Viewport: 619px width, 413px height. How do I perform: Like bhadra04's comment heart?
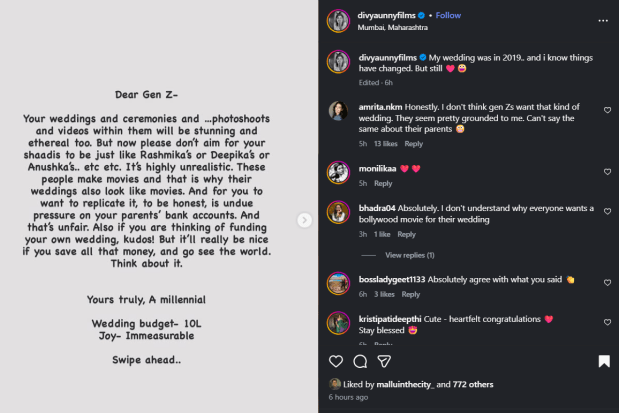(x=607, y=210)
